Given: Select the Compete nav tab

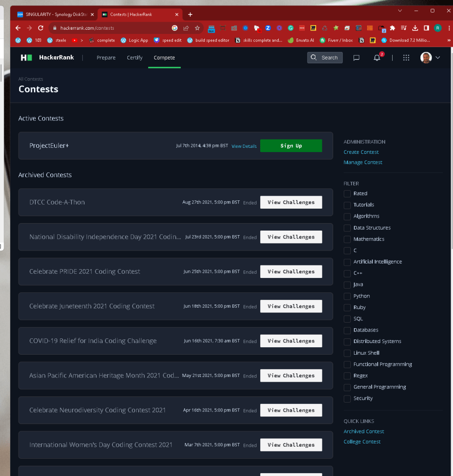Looking at the screenshot, I should pyautogui.click(x=164, y=58).
